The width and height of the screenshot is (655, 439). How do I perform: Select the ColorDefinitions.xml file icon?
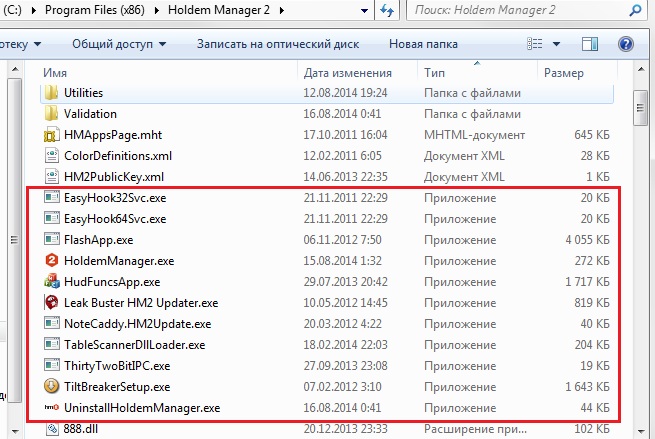pyautogui.click(x=51, y=156)
